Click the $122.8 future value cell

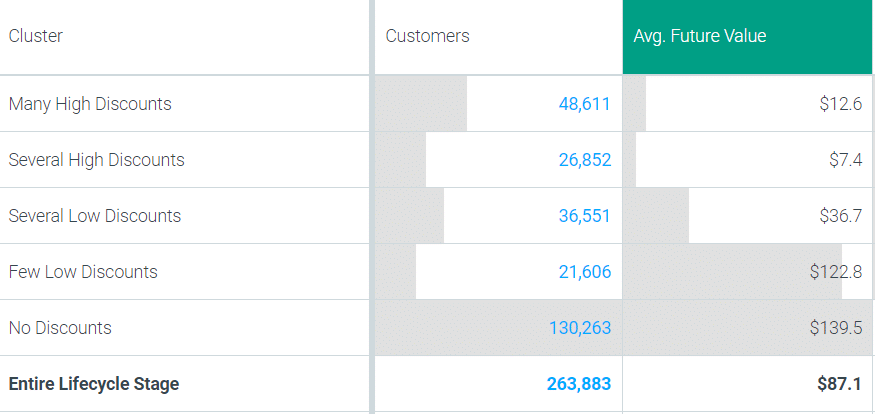[x=836, y=272]
